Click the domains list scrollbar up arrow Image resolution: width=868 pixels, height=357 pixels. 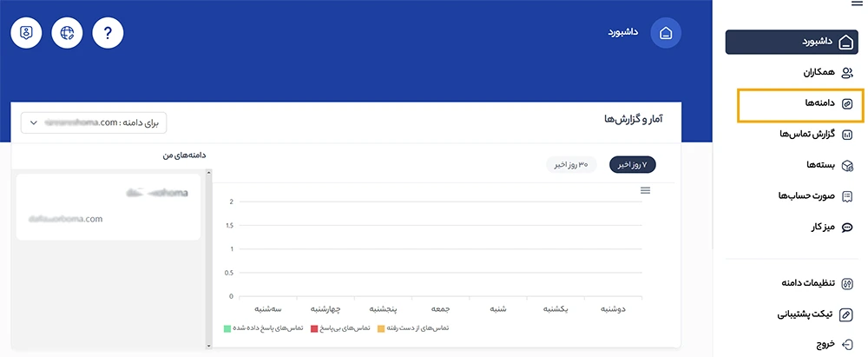208,173
